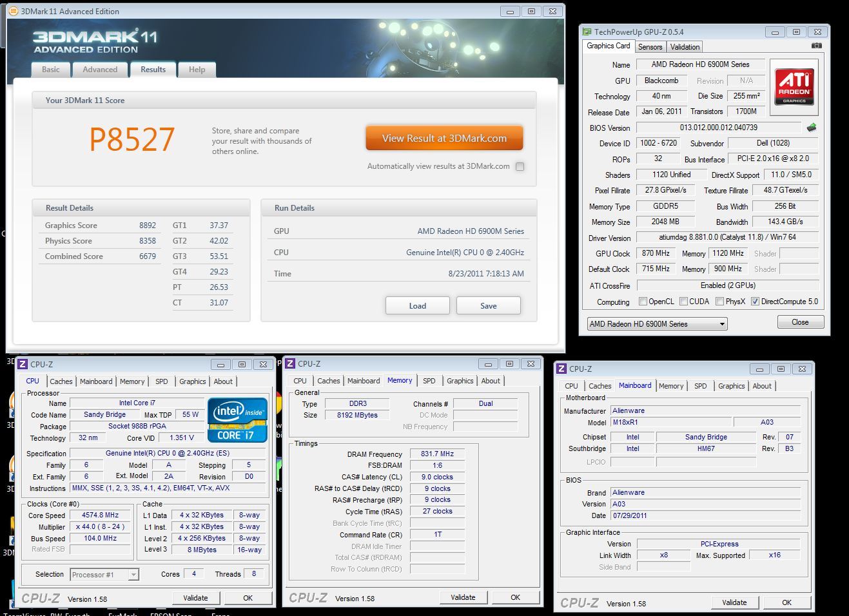849x616 pixels.
Task: Toggle the DirectCompute 5.0 checkbox
Action: [755, 302]
